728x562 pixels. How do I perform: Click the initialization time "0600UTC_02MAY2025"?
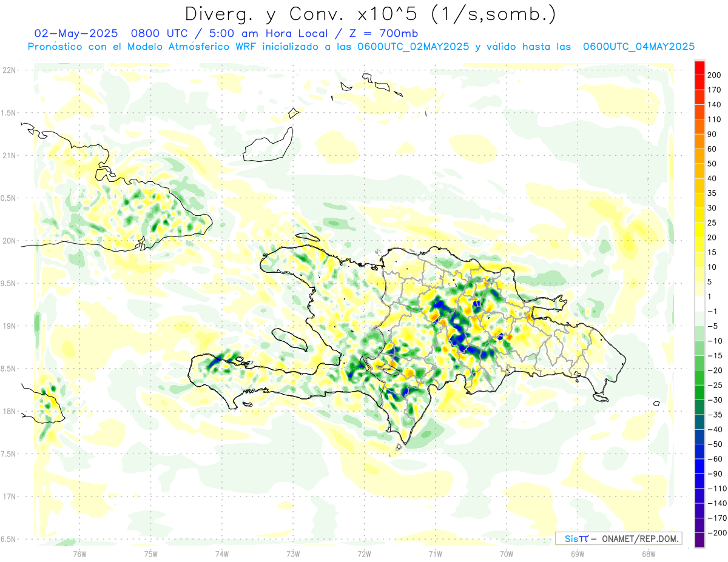tap(412, 47)
